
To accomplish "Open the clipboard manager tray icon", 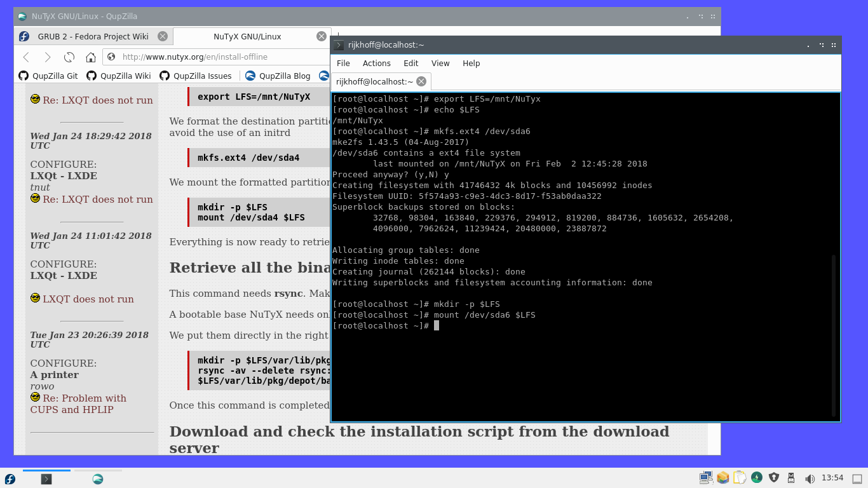I will tap(740, 478).
